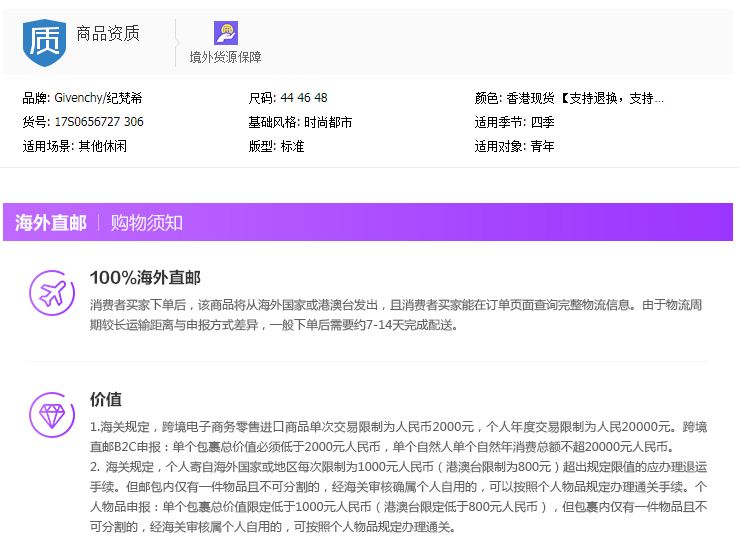Viewport: 739px width, 540px height.
Task: Click the blue 质 shield icon
Action: pos(44,42)
